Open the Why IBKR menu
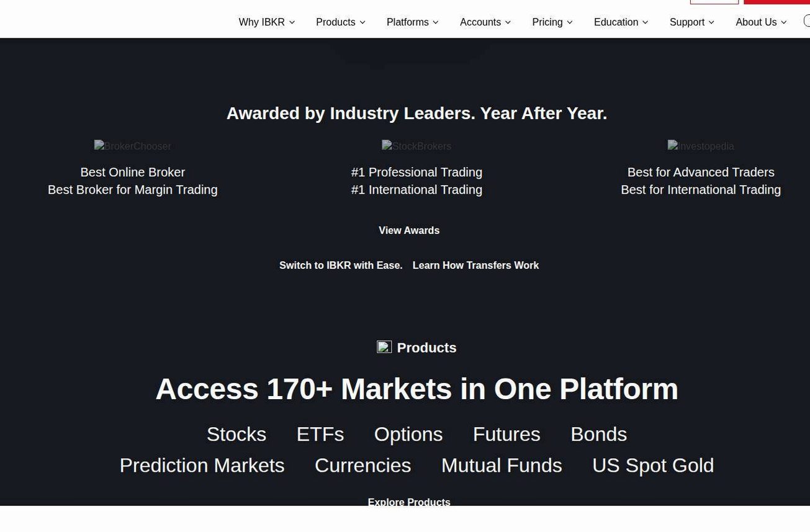 (x=266, y=22)
